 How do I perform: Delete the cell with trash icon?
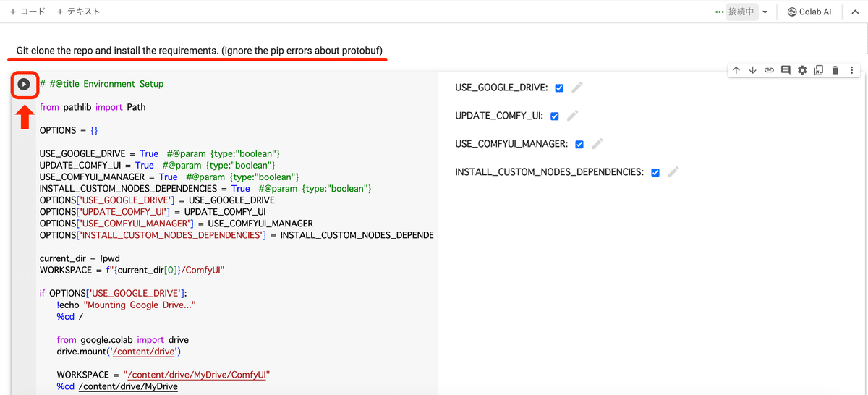pyautogui.click(x=835, y=70)
